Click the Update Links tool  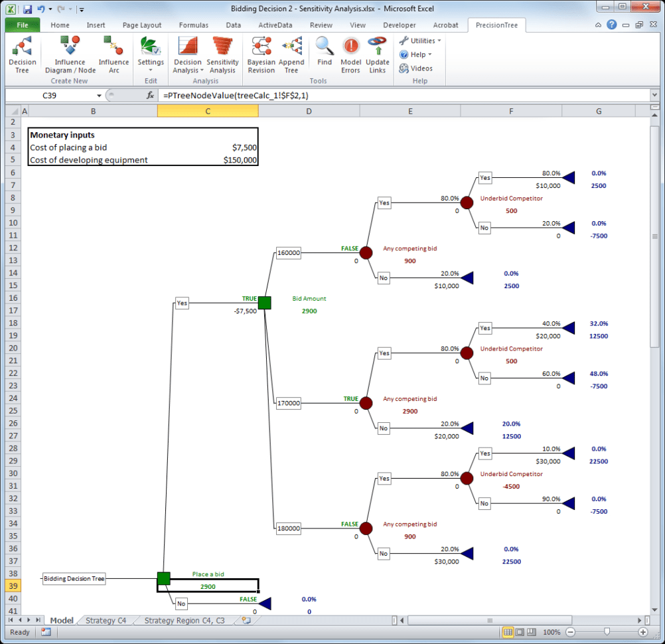coord(377,53)
